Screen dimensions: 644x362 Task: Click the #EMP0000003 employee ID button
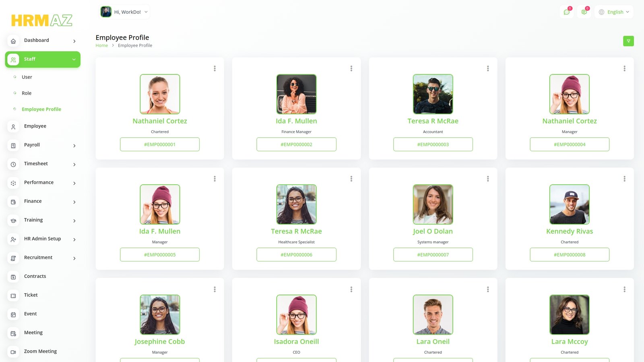pyautogui.click(x=433, y=144)
